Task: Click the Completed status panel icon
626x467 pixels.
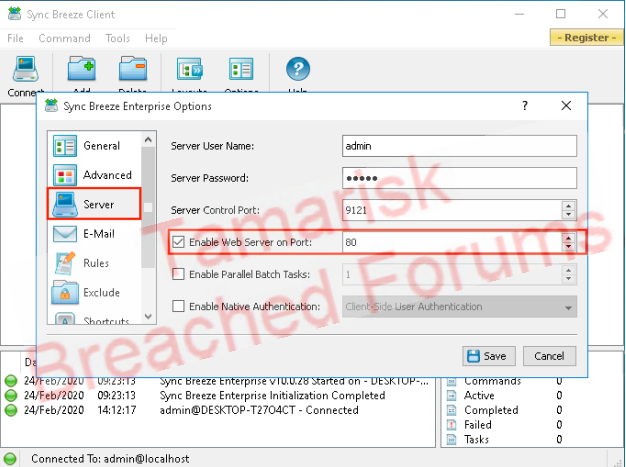Action: click(452, 410)
